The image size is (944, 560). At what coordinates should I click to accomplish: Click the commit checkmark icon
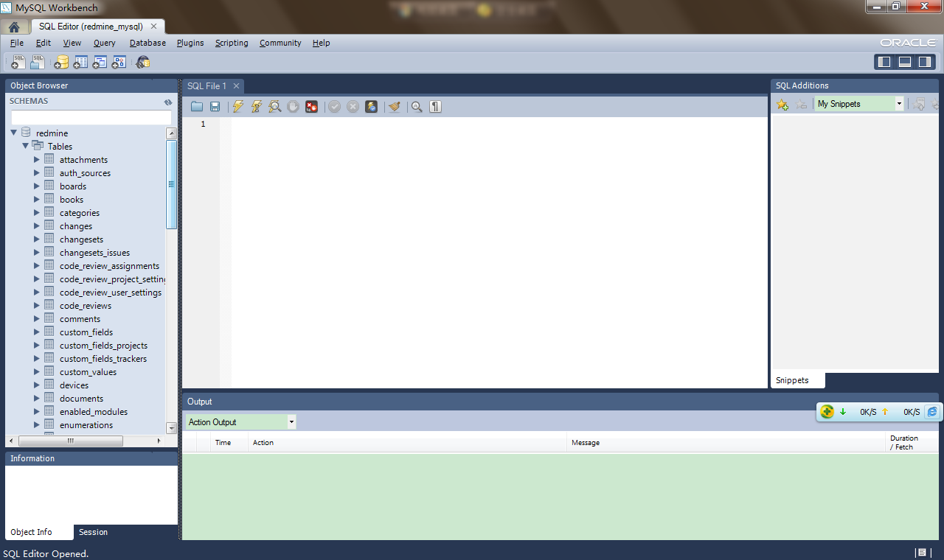point(334,107)
